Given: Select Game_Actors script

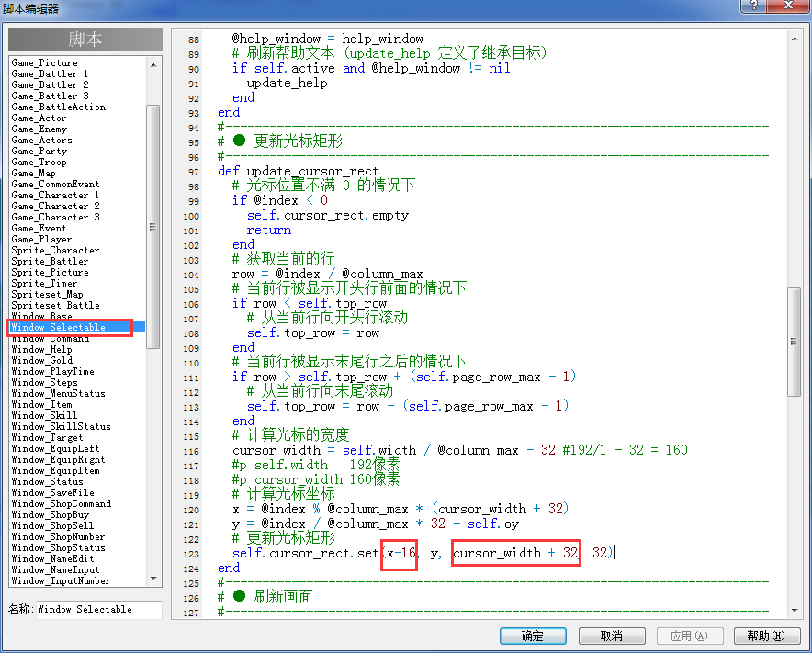Looking at the screenshot, I should 42,140.
